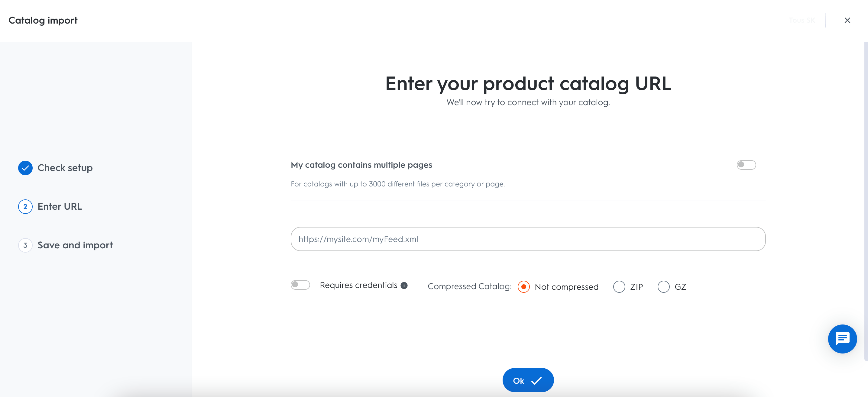This screenshot has width=868, height=397.
Task: Click the faded Tous SK label
Action: [802, 20]
